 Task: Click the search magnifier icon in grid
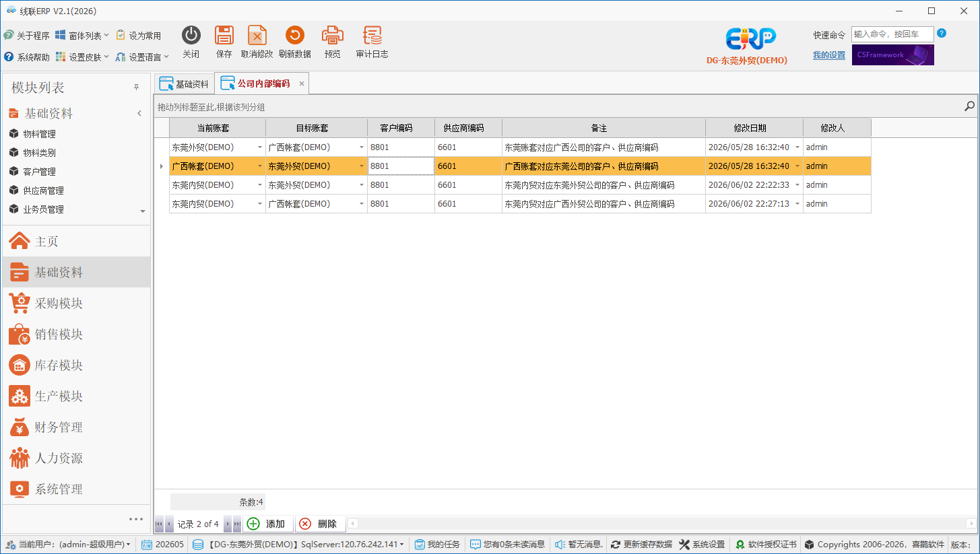tap(970, 106)
